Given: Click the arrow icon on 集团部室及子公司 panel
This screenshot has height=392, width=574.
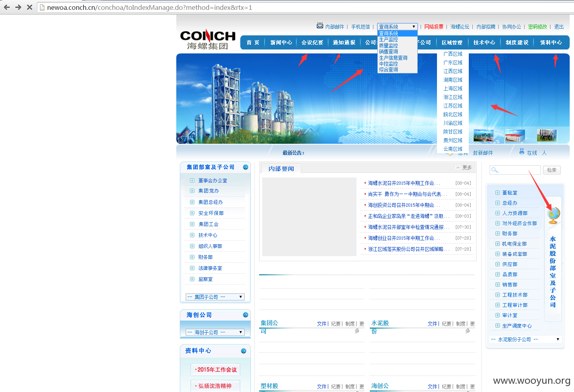Looking at the screenshot, I should tap(245, 167).
